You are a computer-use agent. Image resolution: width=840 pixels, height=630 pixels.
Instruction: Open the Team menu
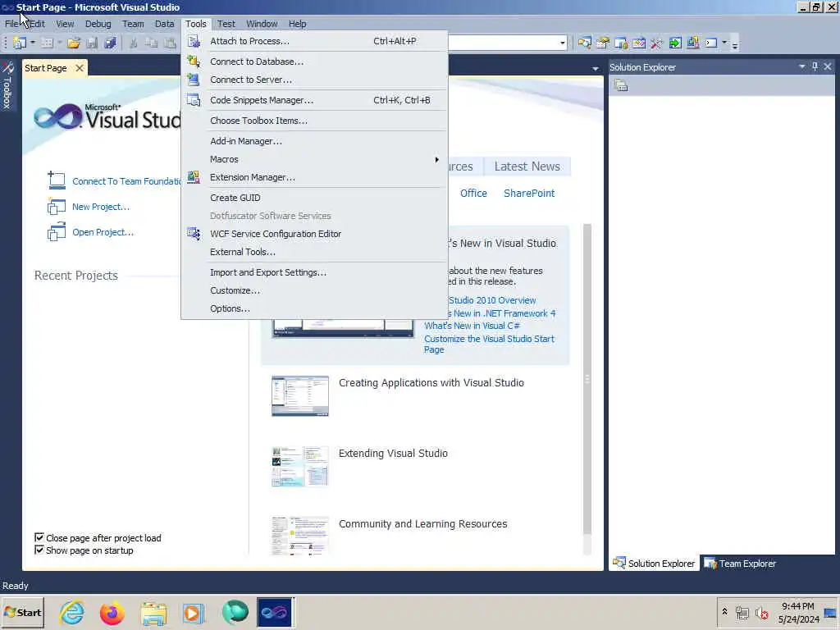click(133, 24)
